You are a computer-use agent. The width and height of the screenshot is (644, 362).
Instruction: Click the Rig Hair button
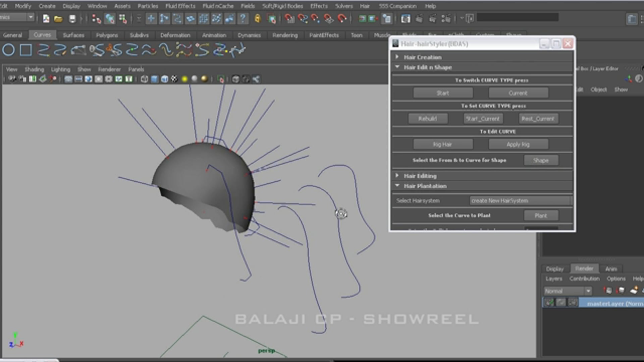pyautogui.click(x=443, y=144)
